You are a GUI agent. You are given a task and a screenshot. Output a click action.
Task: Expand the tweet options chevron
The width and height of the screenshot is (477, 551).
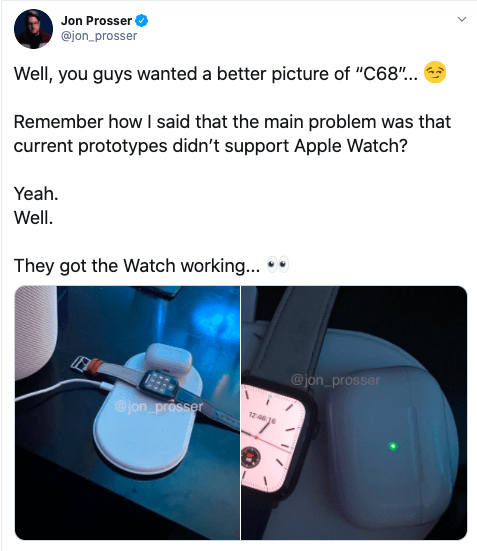pos(462,19)
